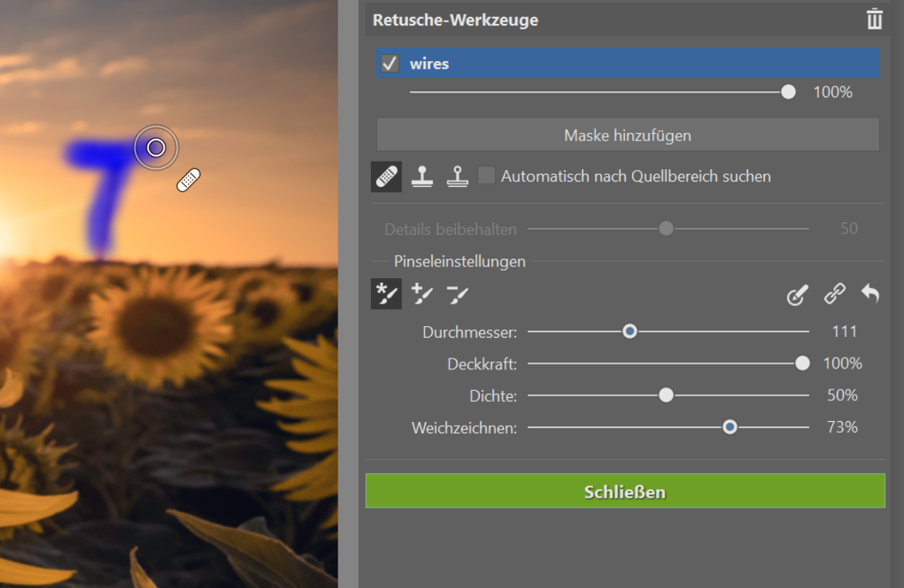Click the Dichte slider handle
The image size is (904, 588).
coord(666,396)
